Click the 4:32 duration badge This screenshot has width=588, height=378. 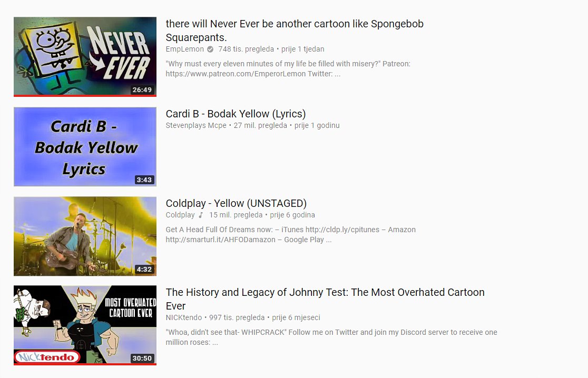tap(144, 270)
